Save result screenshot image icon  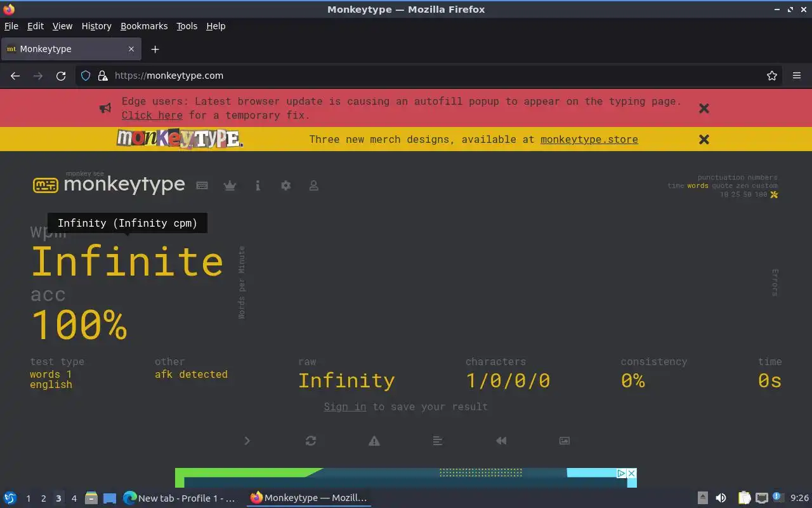[565, 441]
